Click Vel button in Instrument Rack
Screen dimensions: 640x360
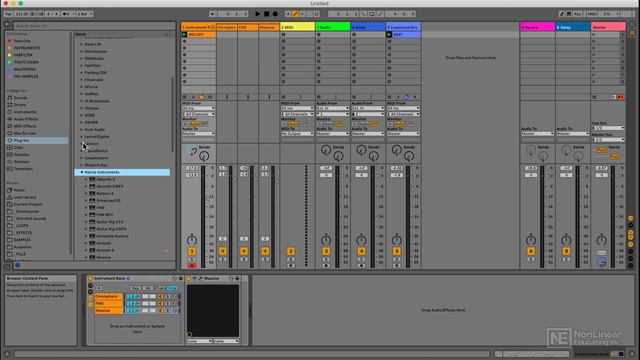147,288
